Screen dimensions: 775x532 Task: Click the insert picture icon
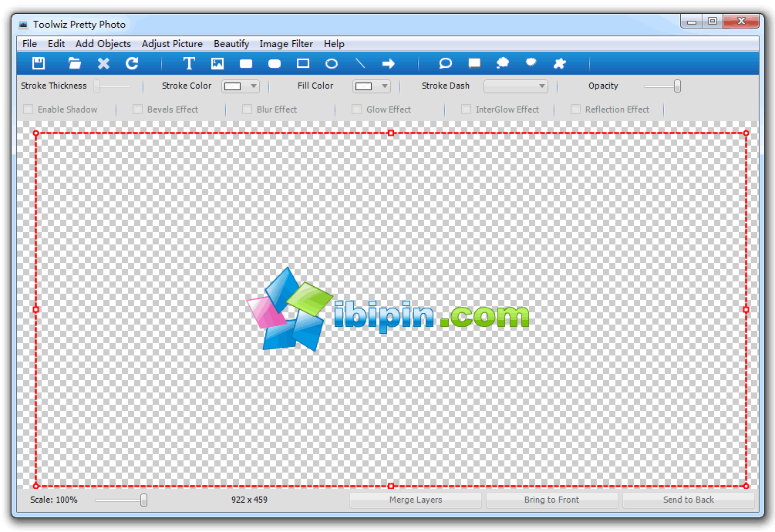click(x=217, y=63)
